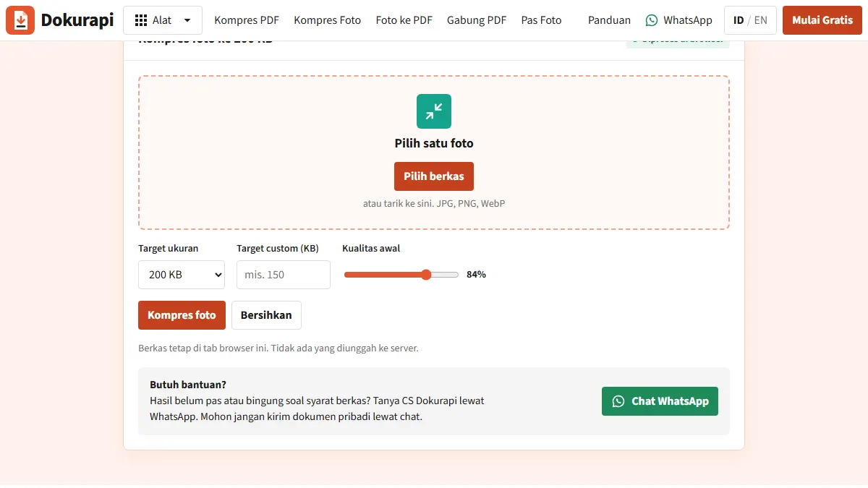Viewport: 868px width, 488px height.
Task: Focus the Target custom (KB) field
Action: (x=284, y=275)
